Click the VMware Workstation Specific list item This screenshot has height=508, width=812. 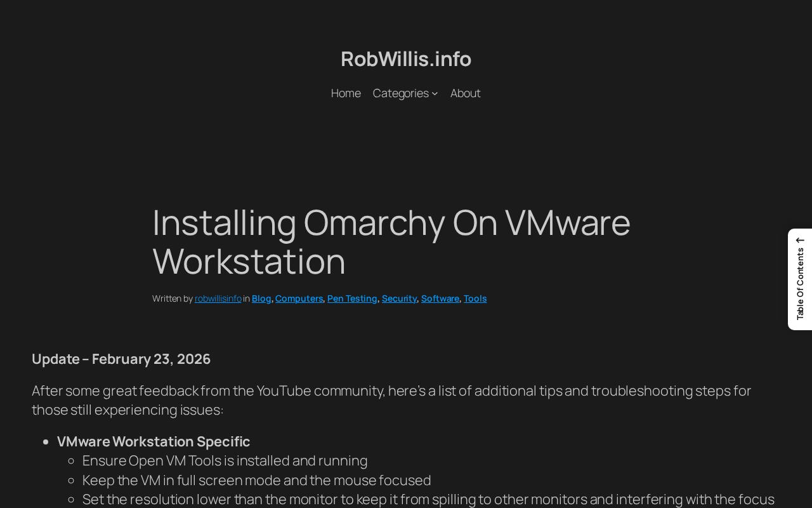pos(153,440)
